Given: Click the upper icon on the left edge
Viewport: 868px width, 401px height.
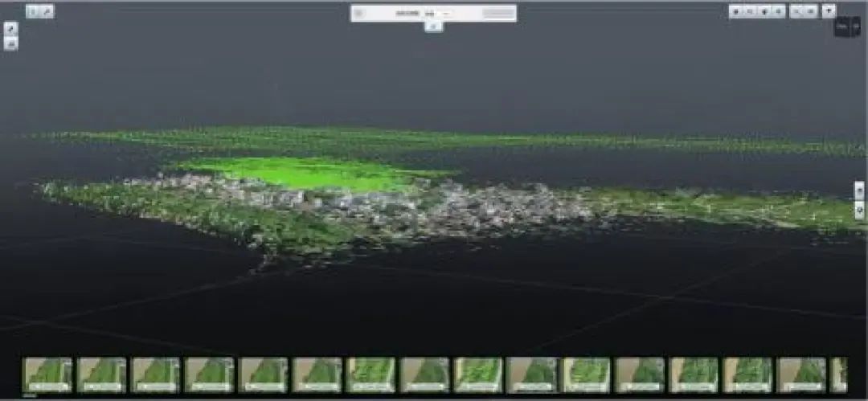Looking at the screenshot, I should pos(10,28).
